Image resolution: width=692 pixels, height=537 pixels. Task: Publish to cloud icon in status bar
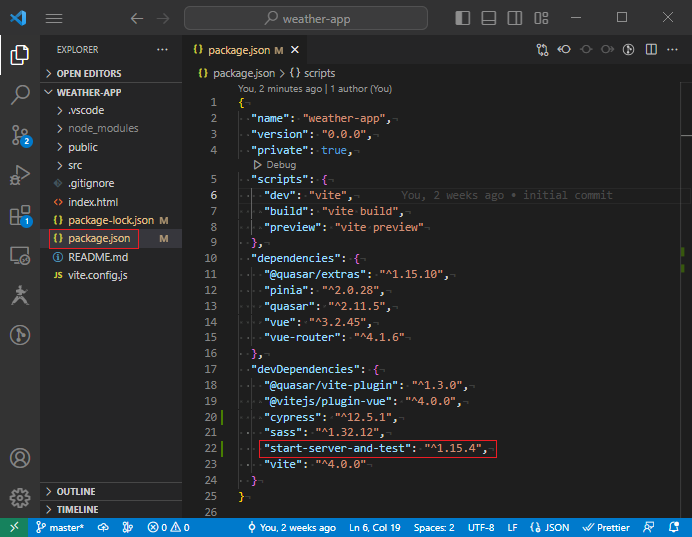[103, 527]
